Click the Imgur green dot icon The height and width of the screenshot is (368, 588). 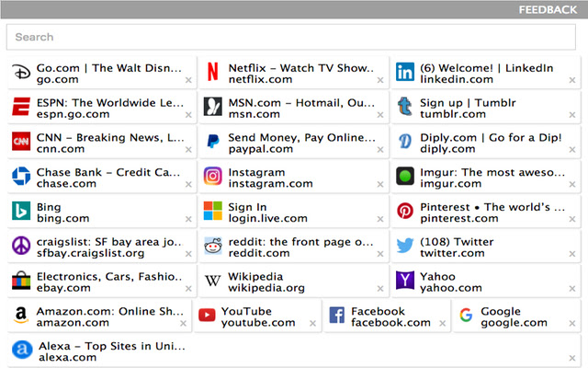pyautogui.click(x=405, y=176)
